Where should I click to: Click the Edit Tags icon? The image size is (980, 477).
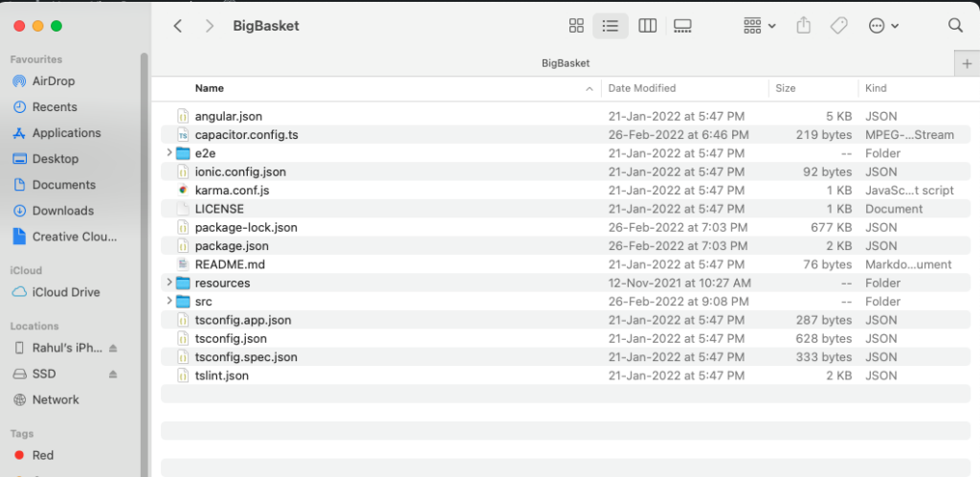coord(838,26)
